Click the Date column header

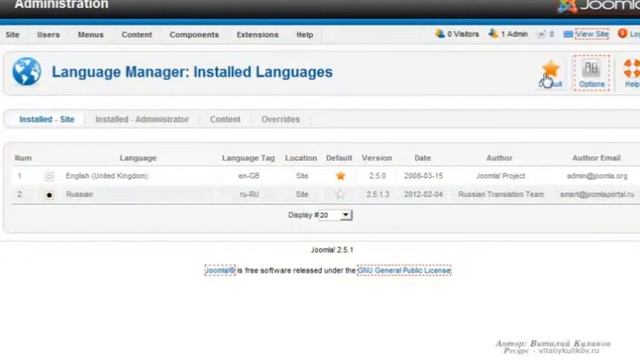pyautogui.click(x=422, y=158)
